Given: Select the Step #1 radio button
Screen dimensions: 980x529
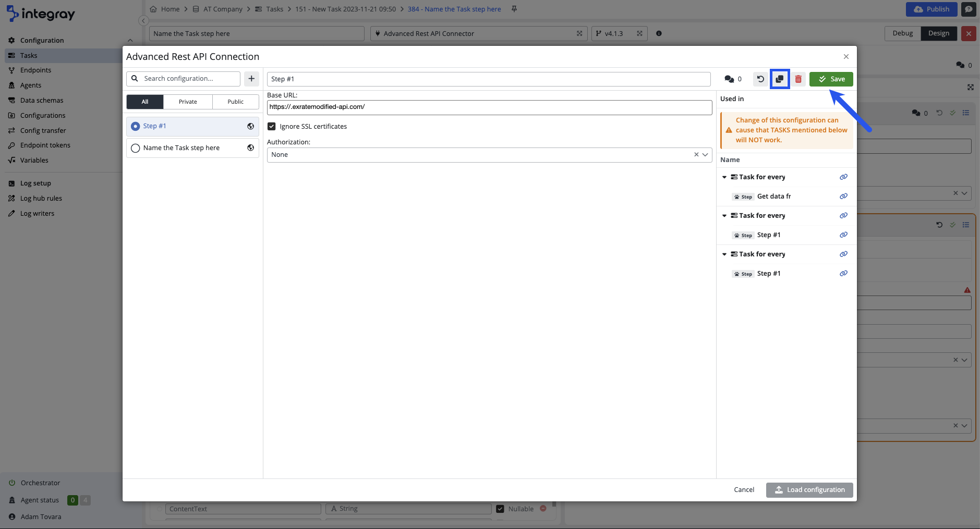Looking at the screenshot, I should tap(136, 126).
